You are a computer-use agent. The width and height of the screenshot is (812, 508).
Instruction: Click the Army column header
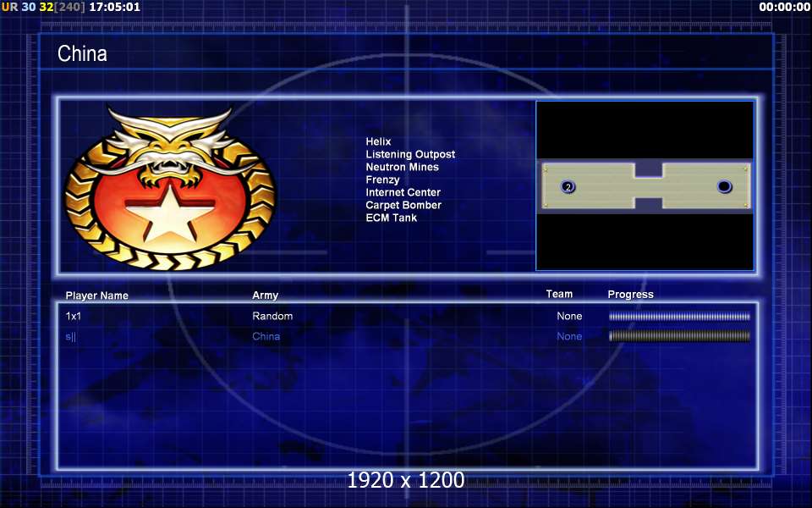coord(265,295)
